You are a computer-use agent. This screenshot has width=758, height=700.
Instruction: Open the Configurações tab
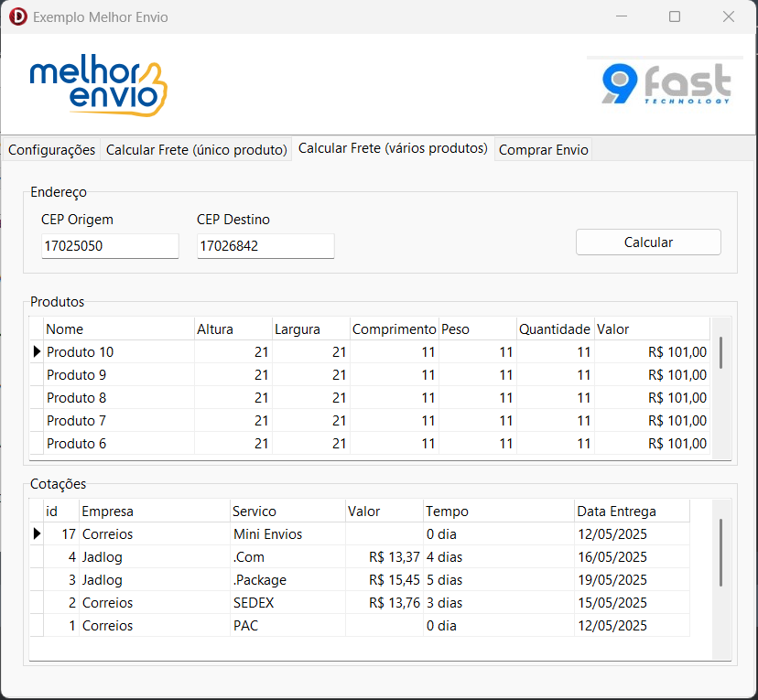52,150
